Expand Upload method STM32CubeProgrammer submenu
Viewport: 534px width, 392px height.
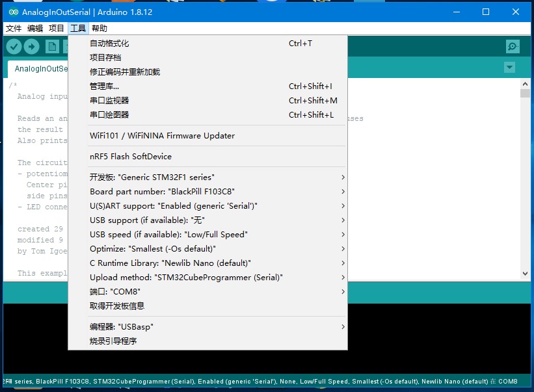pos(207,277)
